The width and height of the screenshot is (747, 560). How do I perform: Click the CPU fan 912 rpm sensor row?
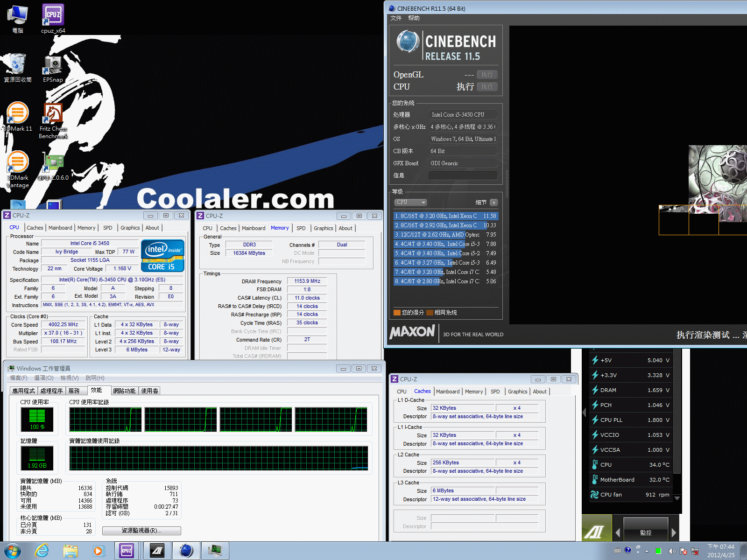pyautogui.click(x=631, y=495)
